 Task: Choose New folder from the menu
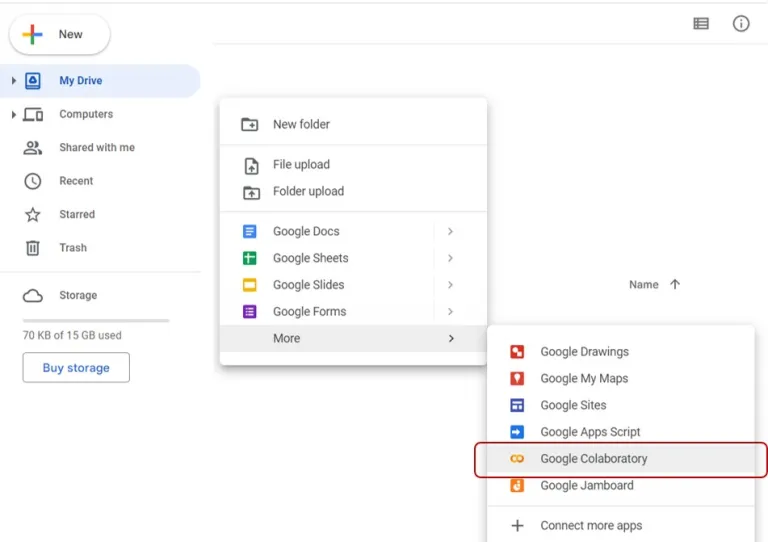point(353,124)
